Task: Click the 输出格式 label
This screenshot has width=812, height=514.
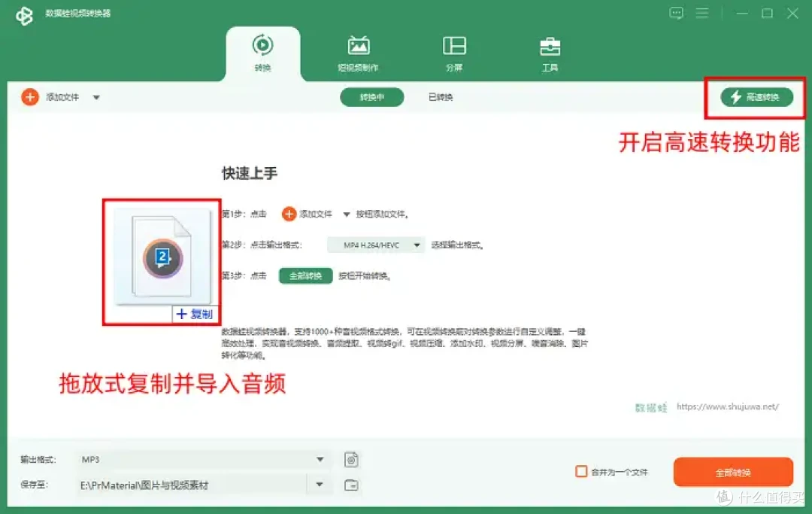Action: (38, 460)
